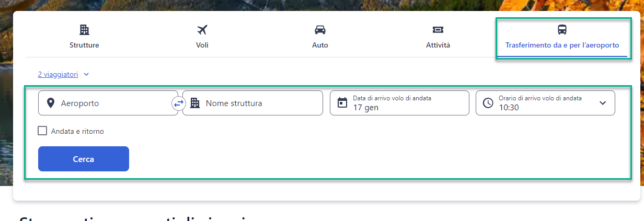This screenshot has height=221, width=644.
Task: Click the ticket icon above Attività
Action: click(438, 29)
